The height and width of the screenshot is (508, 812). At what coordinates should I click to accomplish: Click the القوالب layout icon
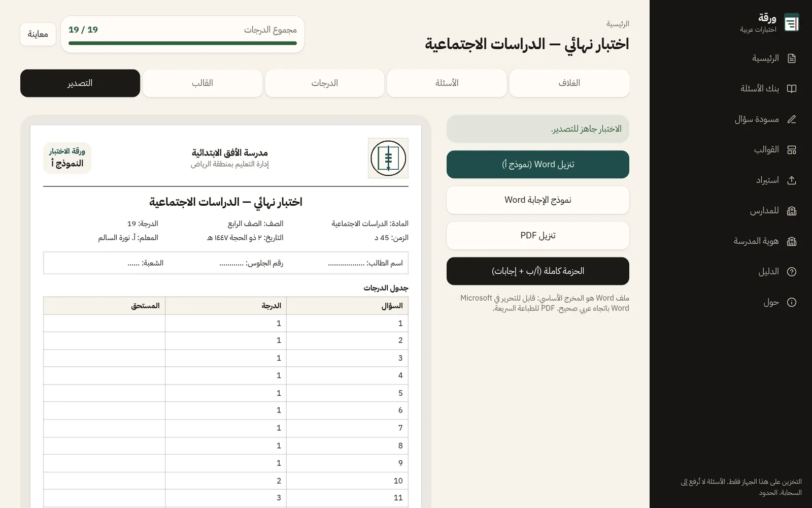792,150
